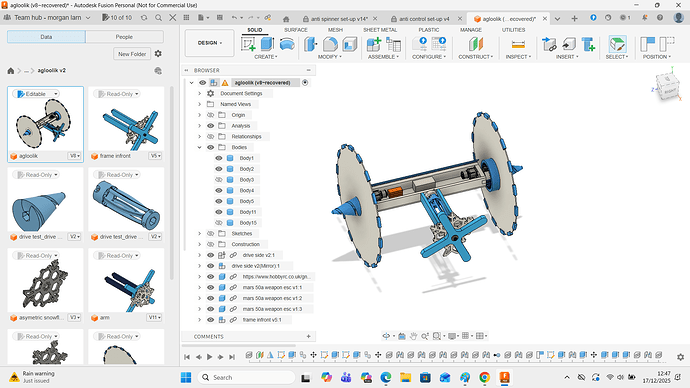Select the Press Pull tool icon
The width and height of the screenshot is (690, 388).
point(311,44)
